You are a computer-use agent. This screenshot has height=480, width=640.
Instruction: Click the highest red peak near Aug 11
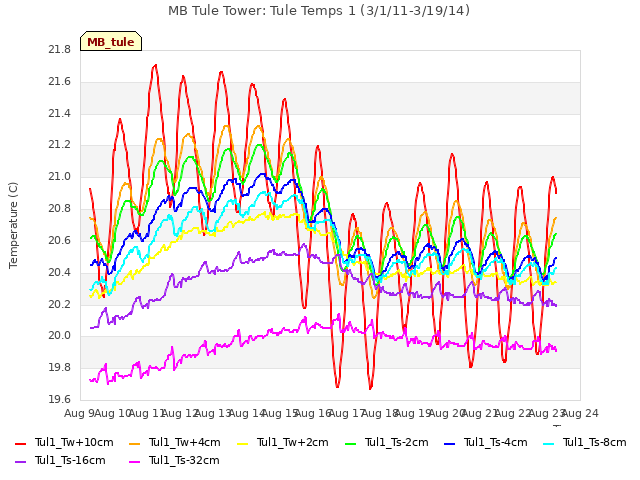[155, 65]
